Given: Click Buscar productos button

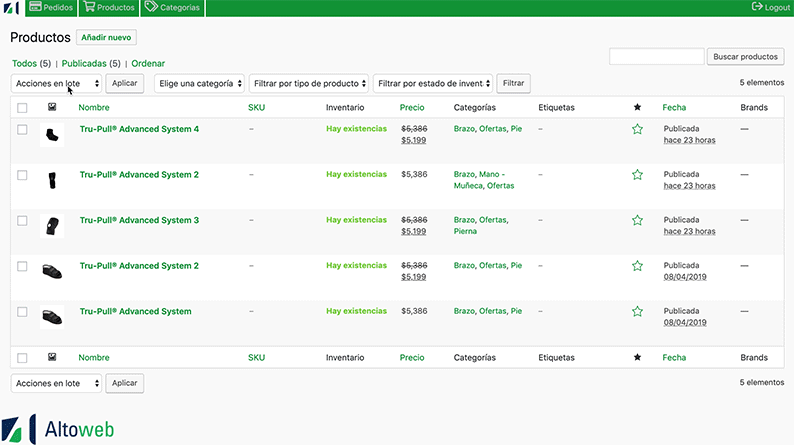Looking at the screenshot, I should (x=745, y=57).
